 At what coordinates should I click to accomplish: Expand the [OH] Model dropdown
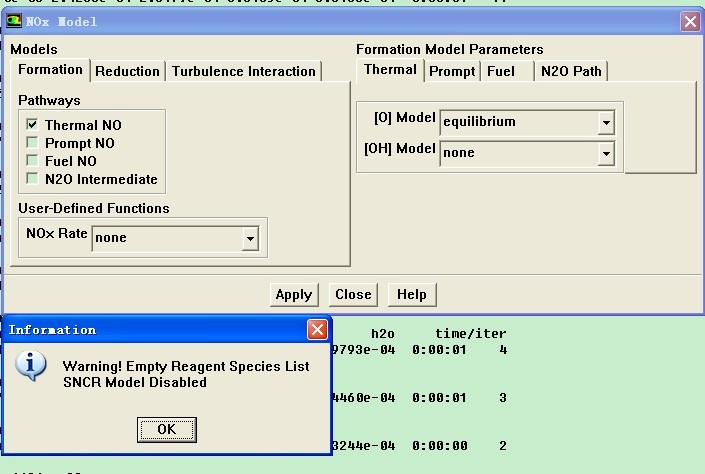coord(605,153)
